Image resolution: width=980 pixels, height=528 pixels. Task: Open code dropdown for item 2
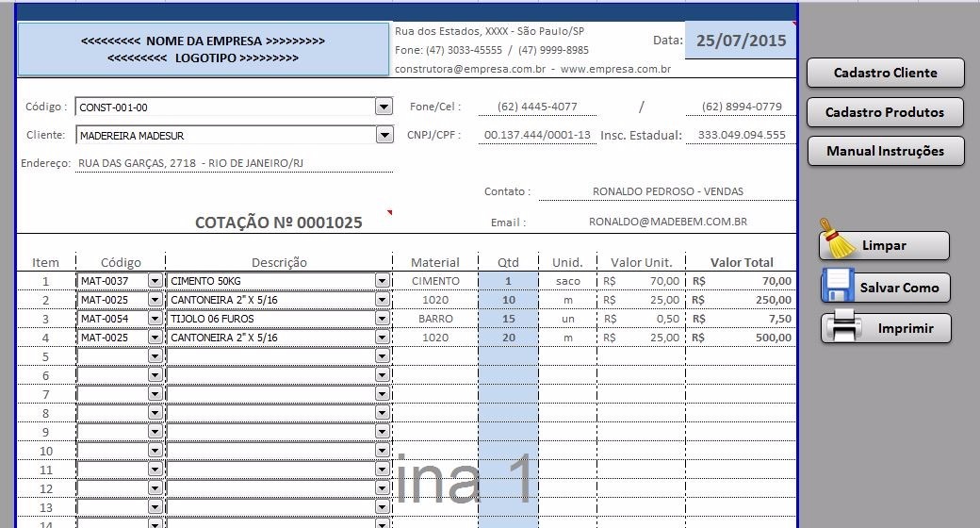click(x=155, y=300)
